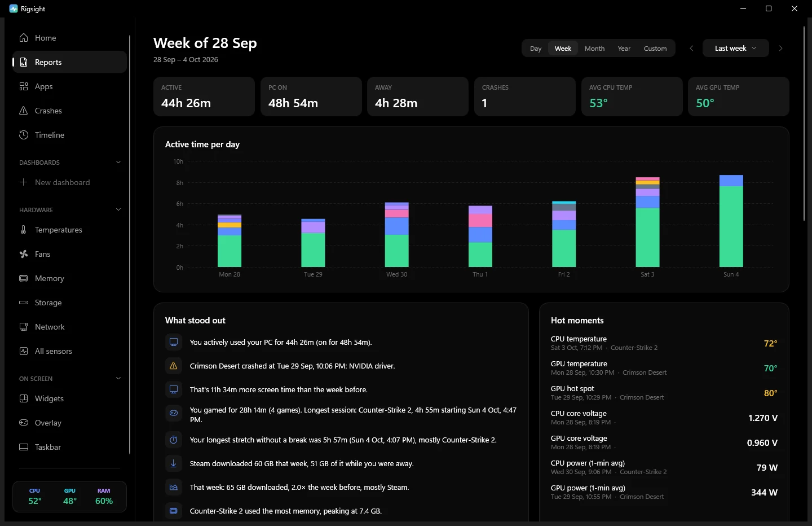The width and height of the screenshot is (812, 526).
Task: Go to the next week arrow
Action: 781,49
